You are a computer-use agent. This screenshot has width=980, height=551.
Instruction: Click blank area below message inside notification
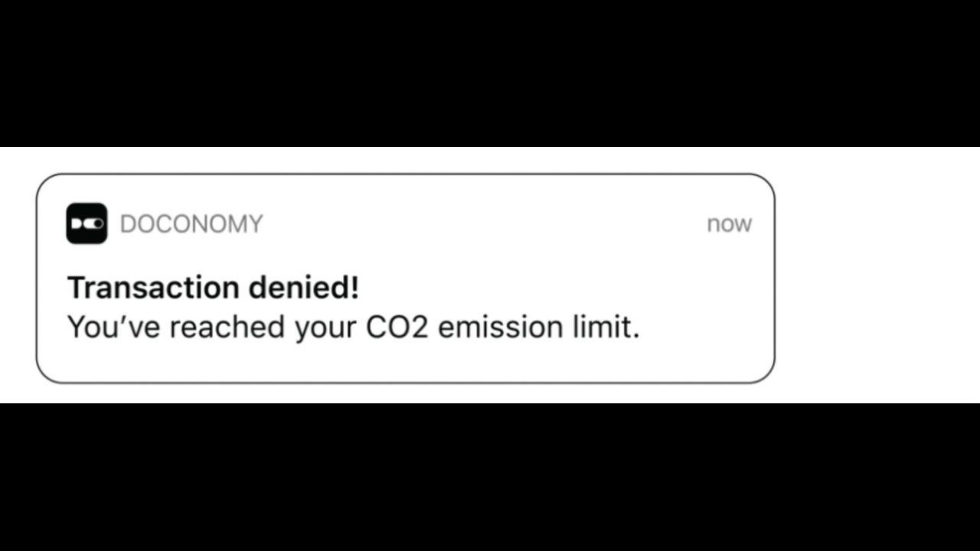click(383, 364)
